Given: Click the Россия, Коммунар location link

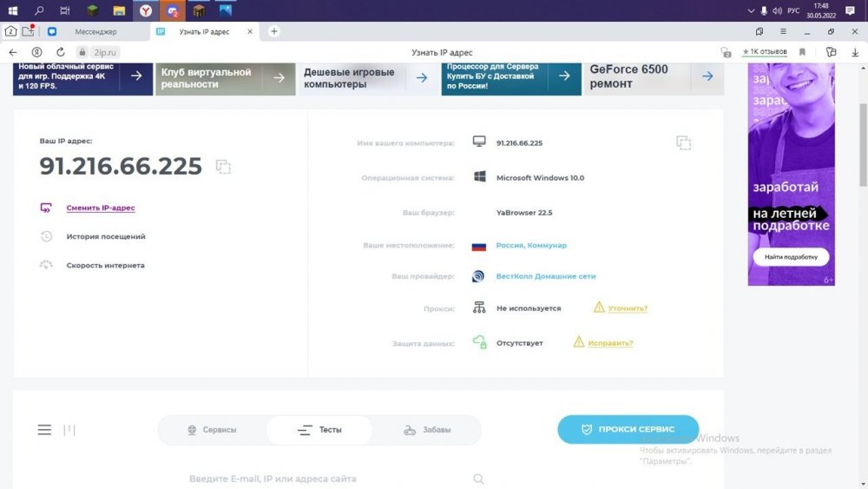Looking at the screenshot, I should coord(531,245).
